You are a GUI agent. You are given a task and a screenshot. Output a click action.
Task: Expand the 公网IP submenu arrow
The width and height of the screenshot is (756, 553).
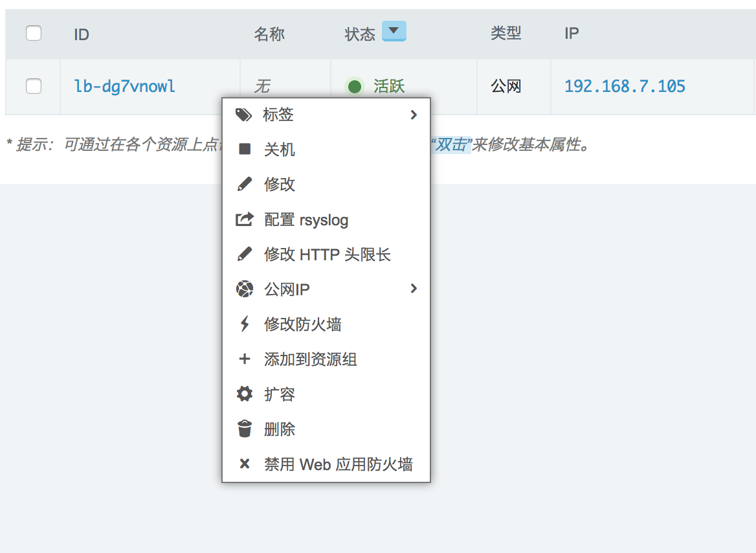pos(414,289)
